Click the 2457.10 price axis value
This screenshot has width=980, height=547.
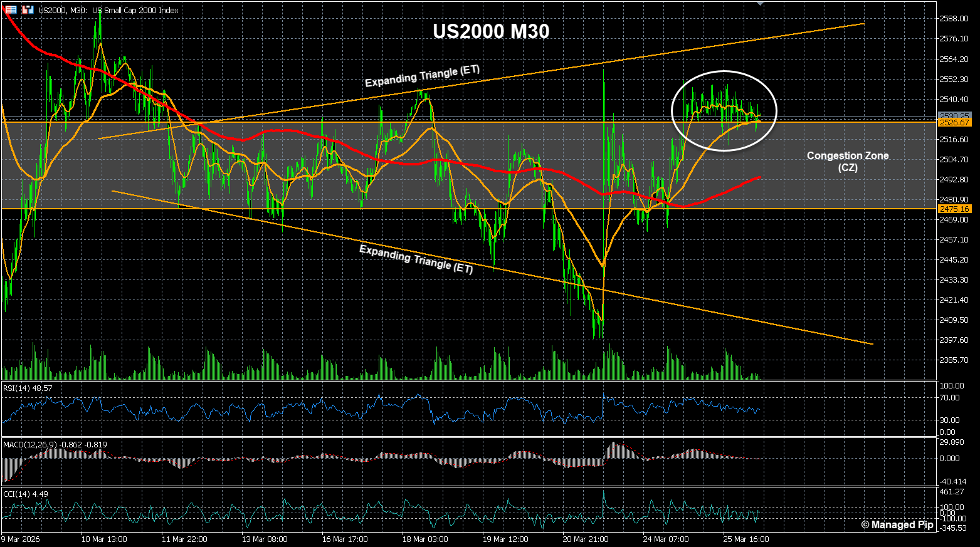pyautogui.click(x=954, y=240)
